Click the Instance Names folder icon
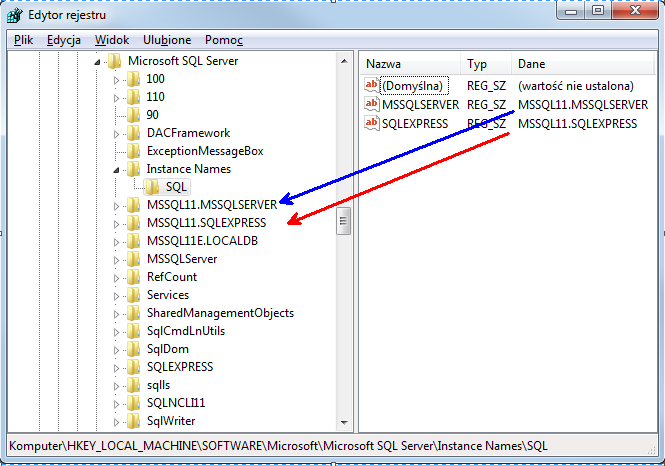This screenshot has width=665, height=466. [x=134, y=169]
